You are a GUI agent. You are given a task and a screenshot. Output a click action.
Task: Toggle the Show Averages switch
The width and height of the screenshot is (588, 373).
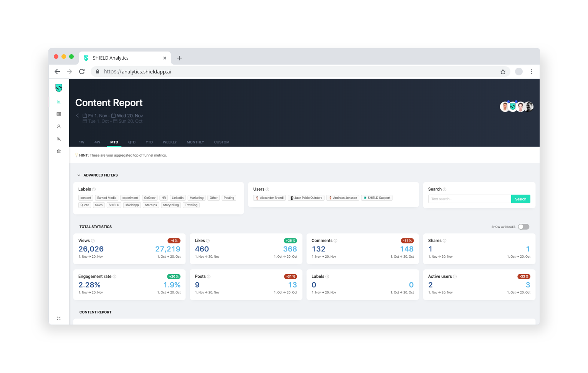(x=523, y=227)
